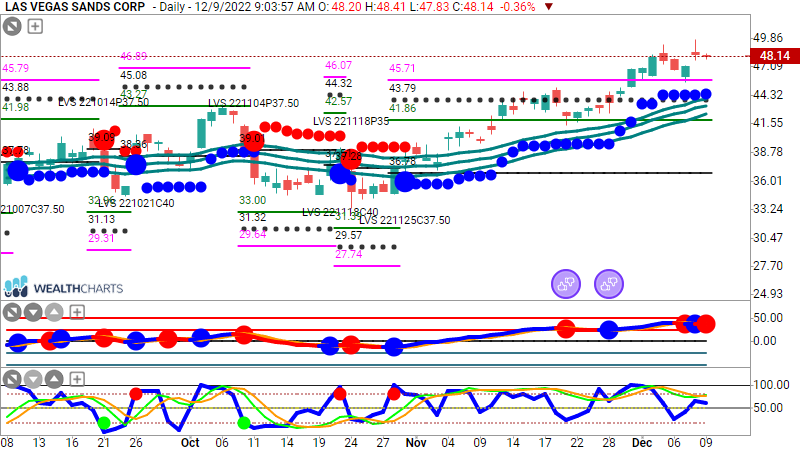Click the plus icon in the main price panel
800x450 pixels.
tap(35, 26)
